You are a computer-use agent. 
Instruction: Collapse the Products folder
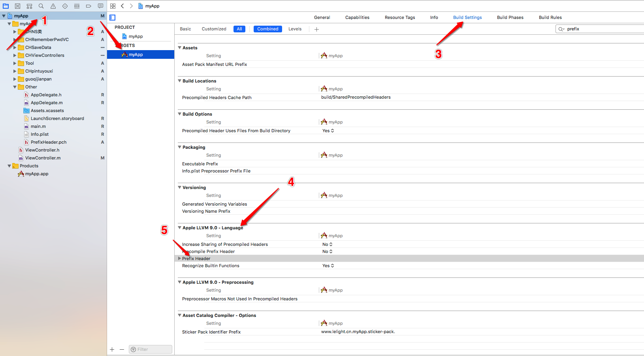pos(9,166)
